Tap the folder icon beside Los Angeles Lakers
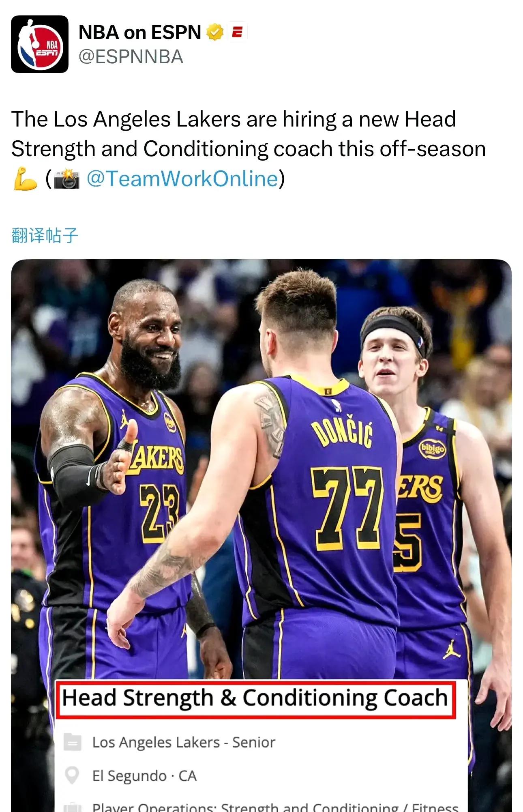 pos(73,743)
